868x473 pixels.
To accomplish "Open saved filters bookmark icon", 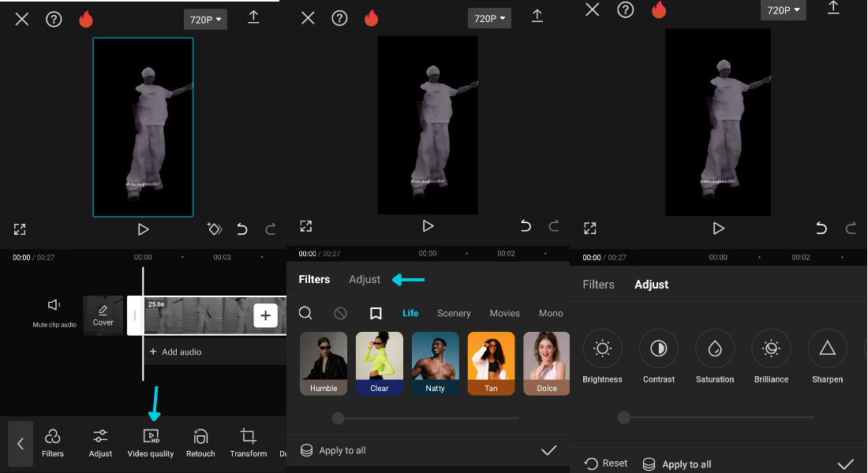I will 376,313.
